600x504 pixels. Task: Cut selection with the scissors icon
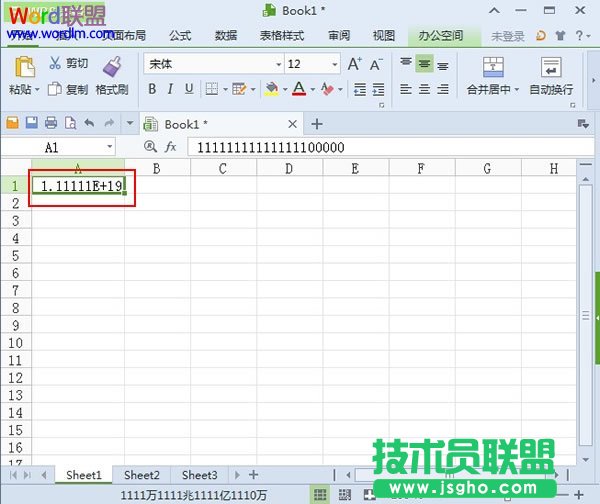coord(55,63)
